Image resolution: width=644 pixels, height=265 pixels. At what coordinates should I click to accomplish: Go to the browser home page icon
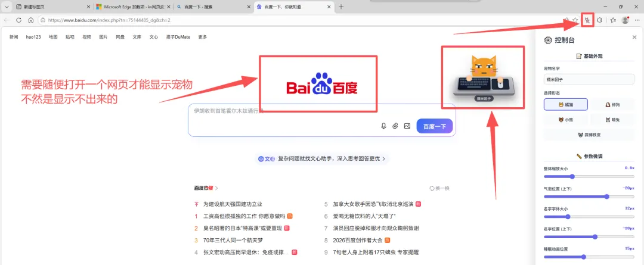[30, 20]
